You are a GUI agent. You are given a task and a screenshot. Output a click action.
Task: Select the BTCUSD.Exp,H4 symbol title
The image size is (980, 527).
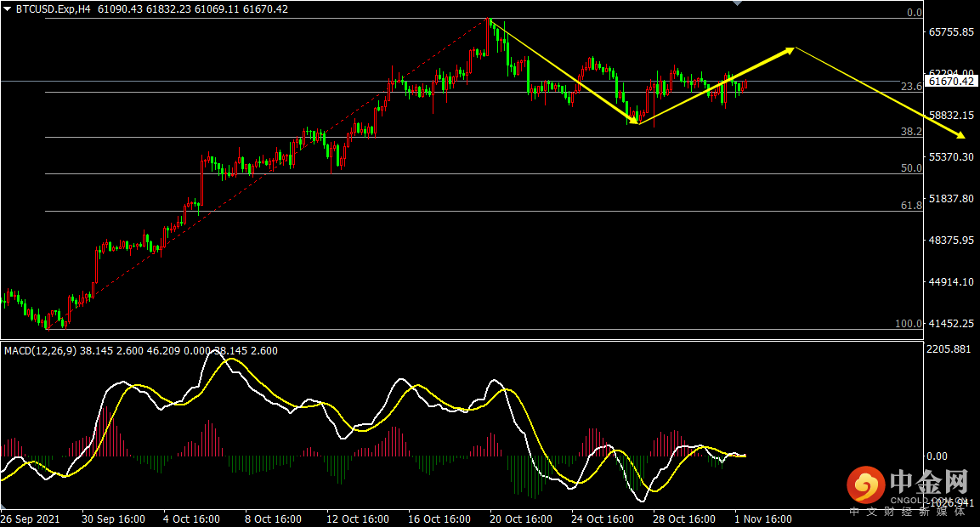tap(54, 9)
